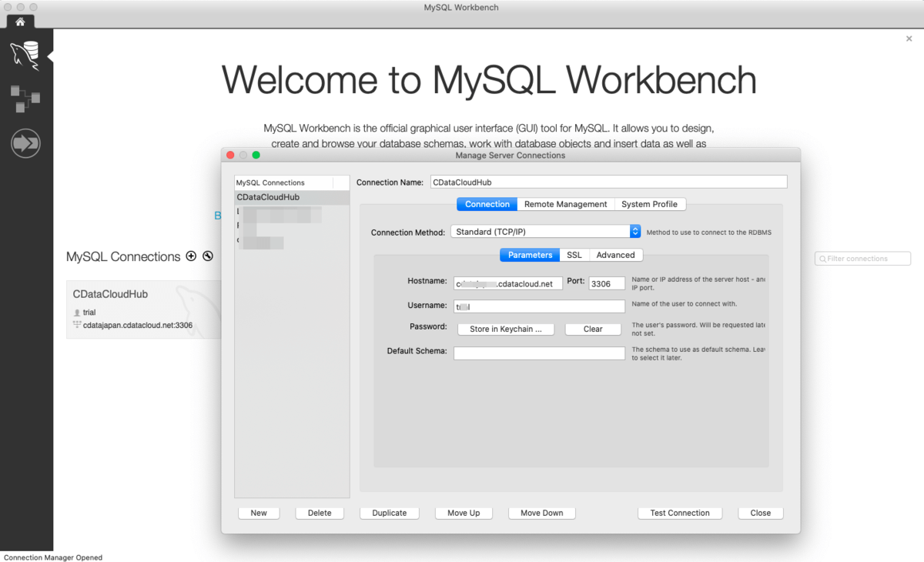Click the green zoom button of the Manage Server Connections dialog

pos(256,155)
